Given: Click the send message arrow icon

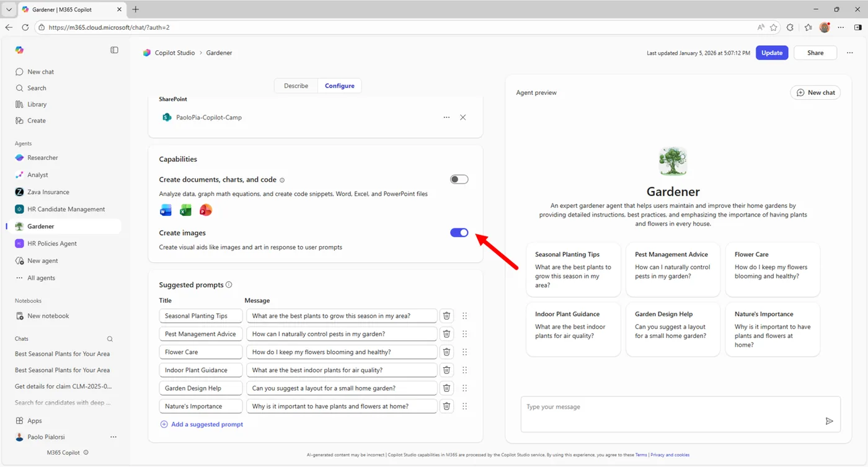Looking at the screenshot, I should coord(829,421).
